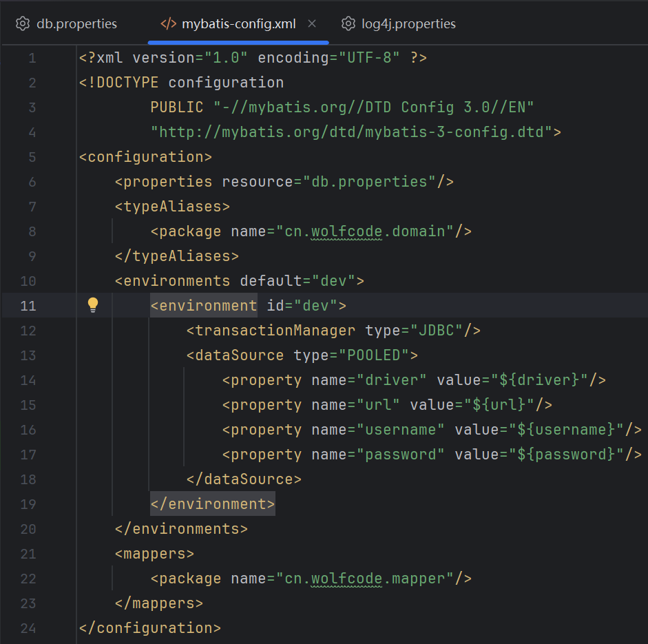Click name="driver" attribute on line 14

(369, 380)
